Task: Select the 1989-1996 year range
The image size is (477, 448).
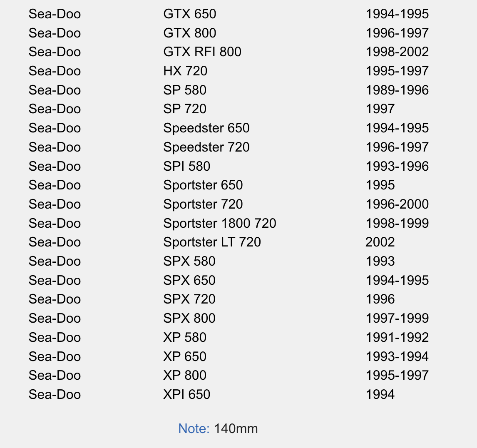Action: point(397,90)
